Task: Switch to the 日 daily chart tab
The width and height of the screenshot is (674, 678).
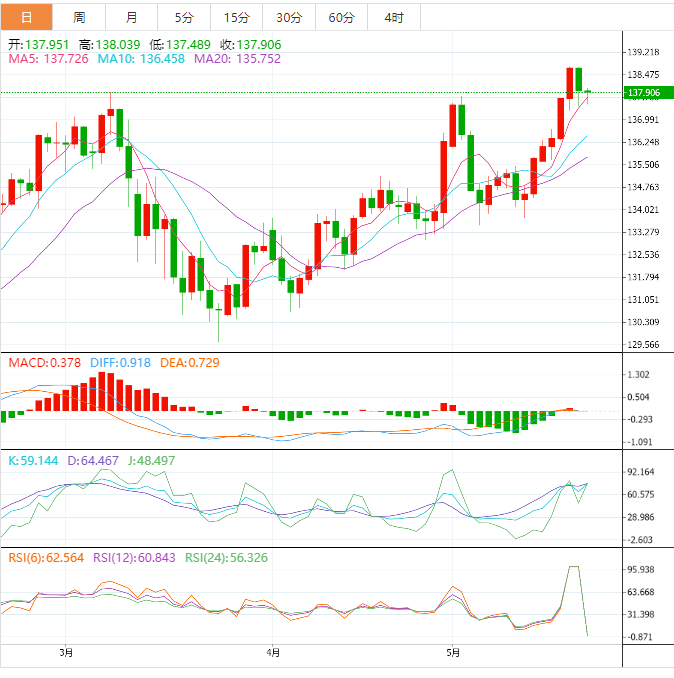Action: (26, 17)
